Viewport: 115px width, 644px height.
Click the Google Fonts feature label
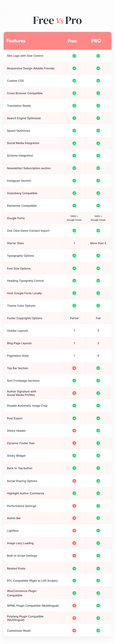coord(16,218)
